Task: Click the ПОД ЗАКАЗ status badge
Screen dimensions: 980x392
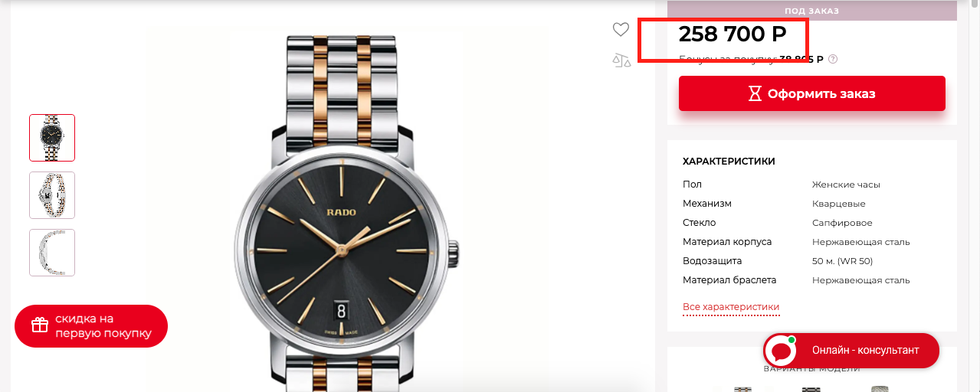Action: point(811,11)
